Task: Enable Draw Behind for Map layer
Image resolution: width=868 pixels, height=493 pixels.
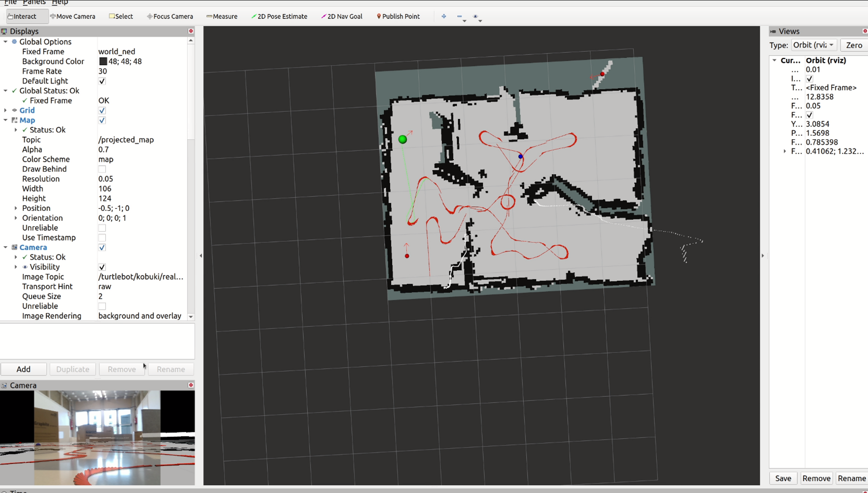Action: 101,169
